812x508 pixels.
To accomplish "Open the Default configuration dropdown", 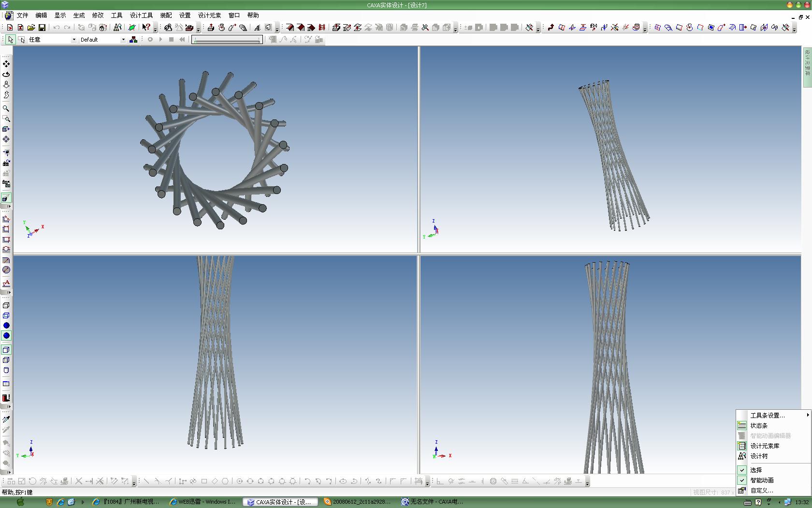I will click(x=123, y=40).
